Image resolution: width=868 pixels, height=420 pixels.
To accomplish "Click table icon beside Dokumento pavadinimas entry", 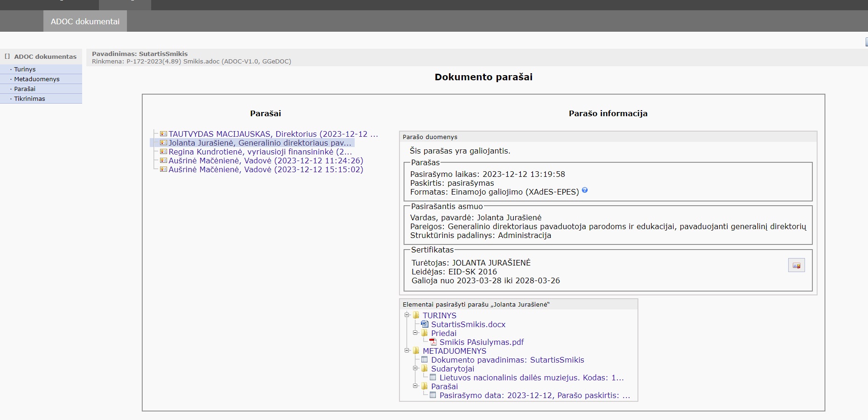I will [424, 359].
